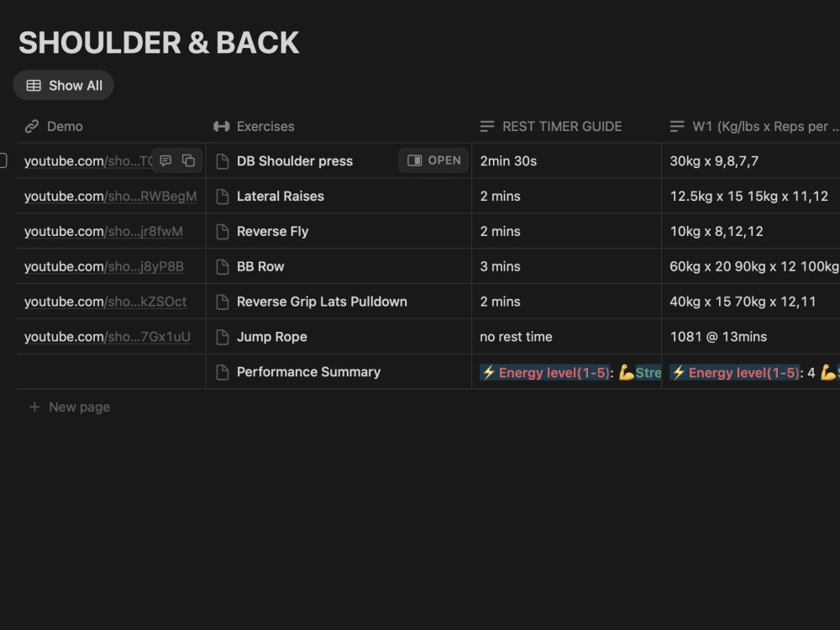This screenshot has height=630, width=840.
Task: Click Performance Summary Energy level rest cell
Action: [566, 372]
